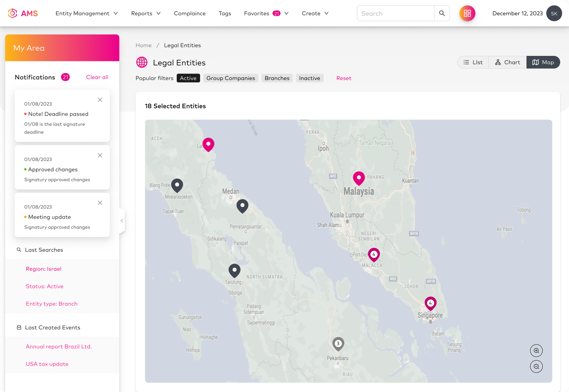This screenshot has width=569, height=392.
Task: Click the dark pin near Blang Pidie
Action: (x=177, y=185)
